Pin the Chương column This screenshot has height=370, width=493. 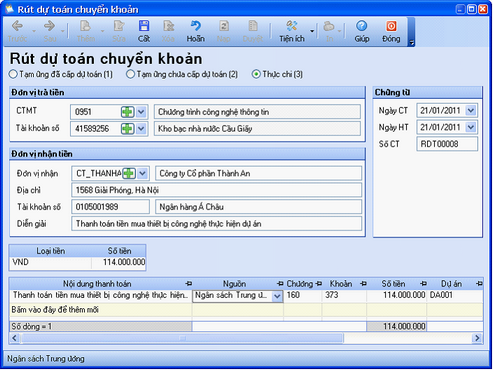click(x=319, y=284)
